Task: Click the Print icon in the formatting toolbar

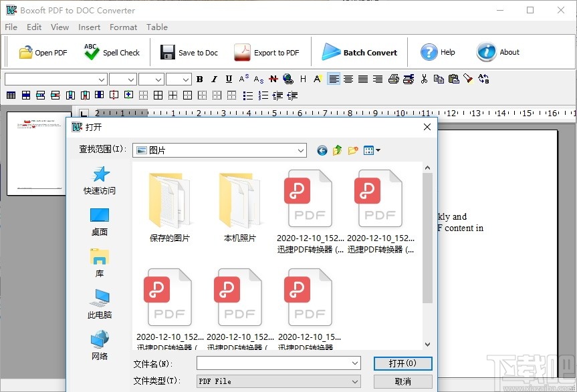Action: click(394, 78)
